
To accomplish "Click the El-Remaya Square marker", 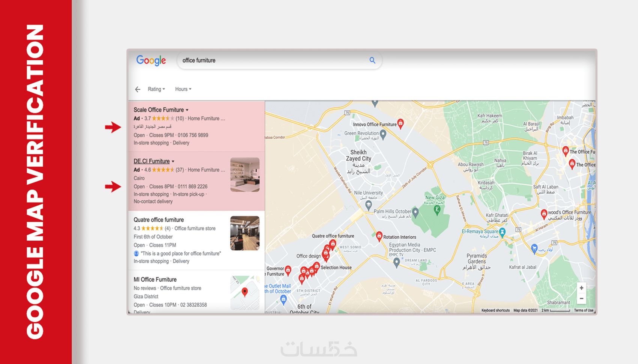I will [502, 232].
